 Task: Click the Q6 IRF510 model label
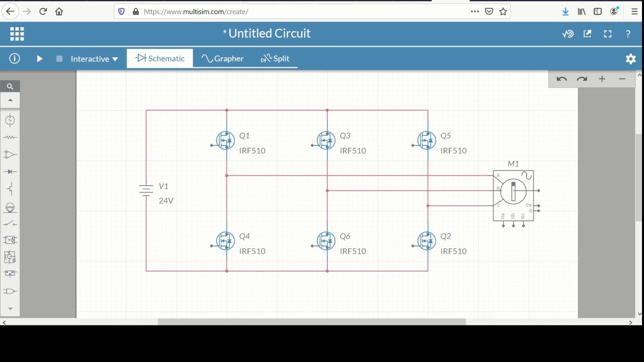(x=353, y=251)
